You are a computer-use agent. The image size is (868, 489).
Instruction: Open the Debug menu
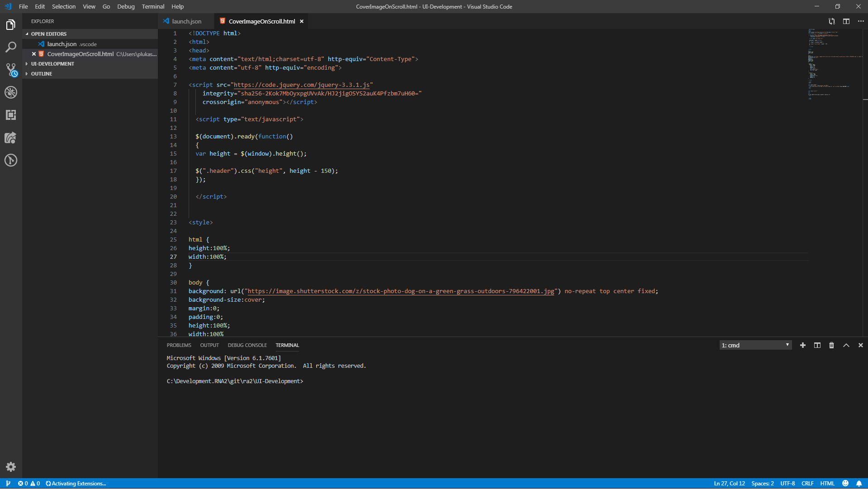tap(126, 6)
